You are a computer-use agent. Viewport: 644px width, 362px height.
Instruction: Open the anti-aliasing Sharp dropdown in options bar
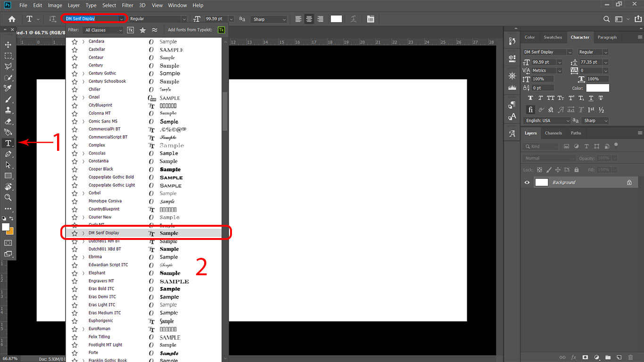pyautogui.click(x=269, y=19)
